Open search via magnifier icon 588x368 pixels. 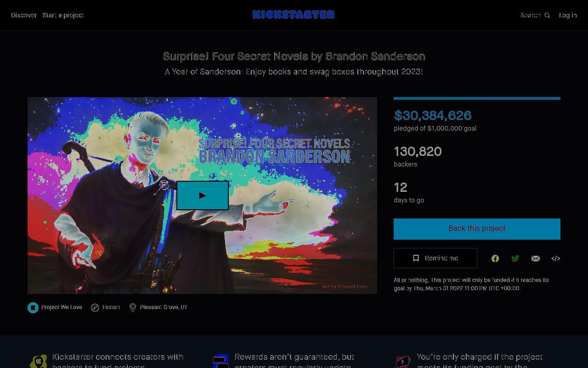(x=547, y=16)
